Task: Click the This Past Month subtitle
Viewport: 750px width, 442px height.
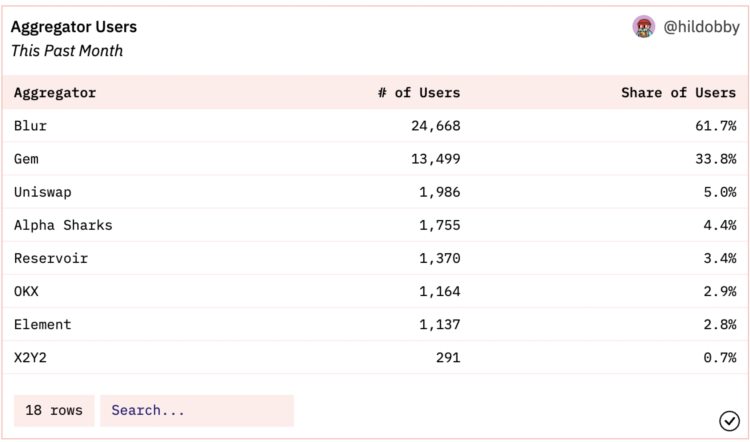Action: (x=67, y=50)
